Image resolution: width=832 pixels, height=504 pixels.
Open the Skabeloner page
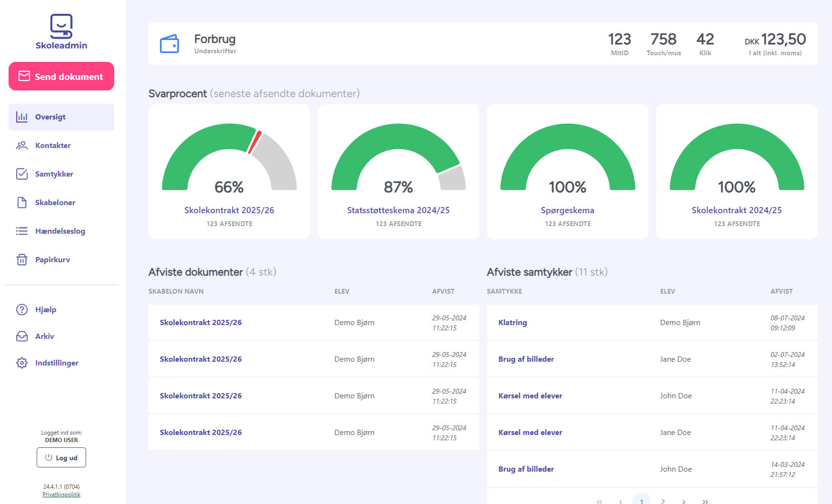61,203
